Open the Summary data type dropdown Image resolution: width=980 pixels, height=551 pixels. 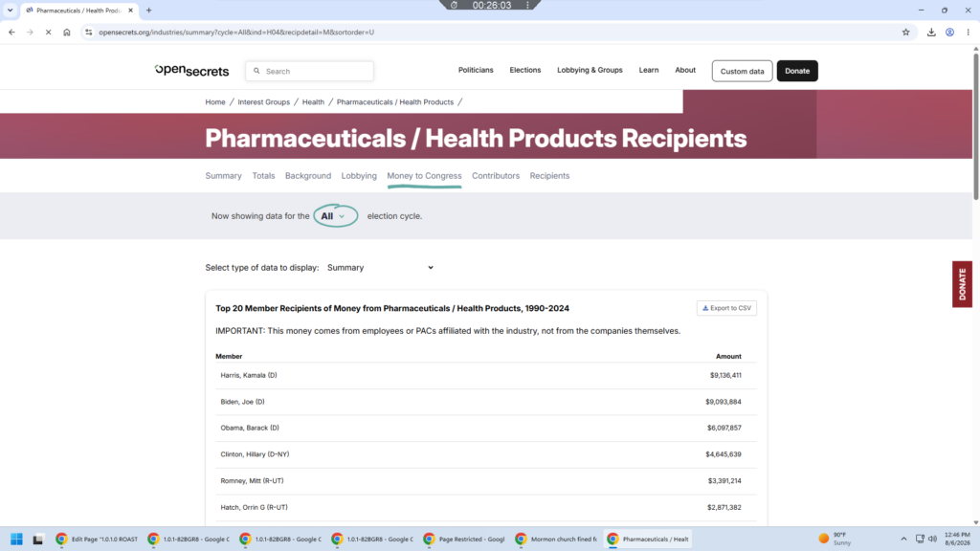coord(380,268)
